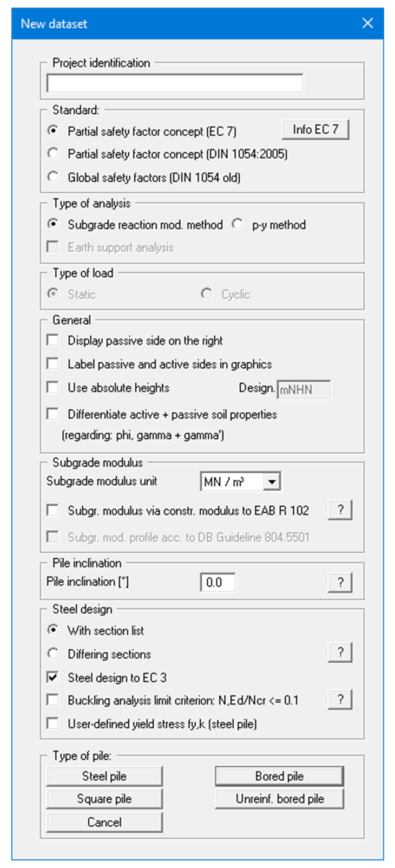Click the Project identification text field
The width and height of the screenshot is (395, 868).
[175, 84]
